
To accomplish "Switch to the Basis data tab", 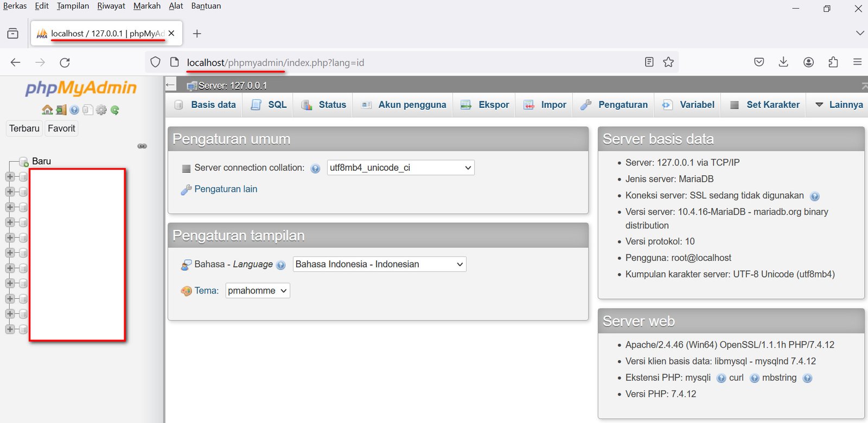I will pyautogui.click(x=205, y=105).
